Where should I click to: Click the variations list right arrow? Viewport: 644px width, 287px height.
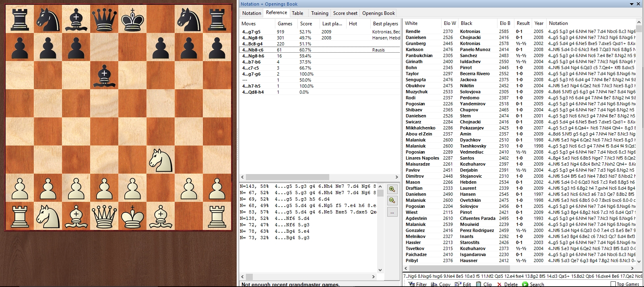click(x=374, y=277)
